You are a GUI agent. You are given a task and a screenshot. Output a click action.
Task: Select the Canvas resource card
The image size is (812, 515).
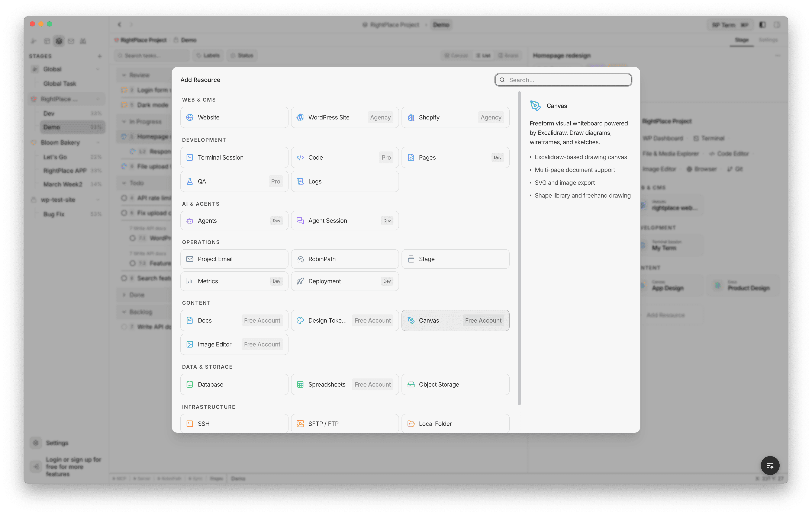tap(455, 320)
